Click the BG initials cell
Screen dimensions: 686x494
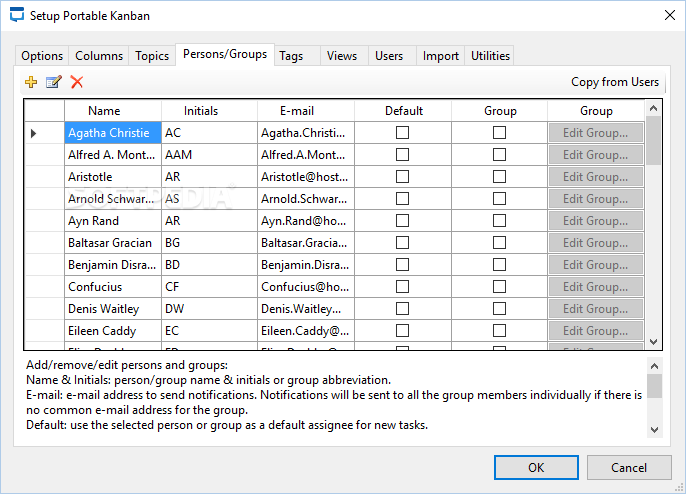(210, 243)
